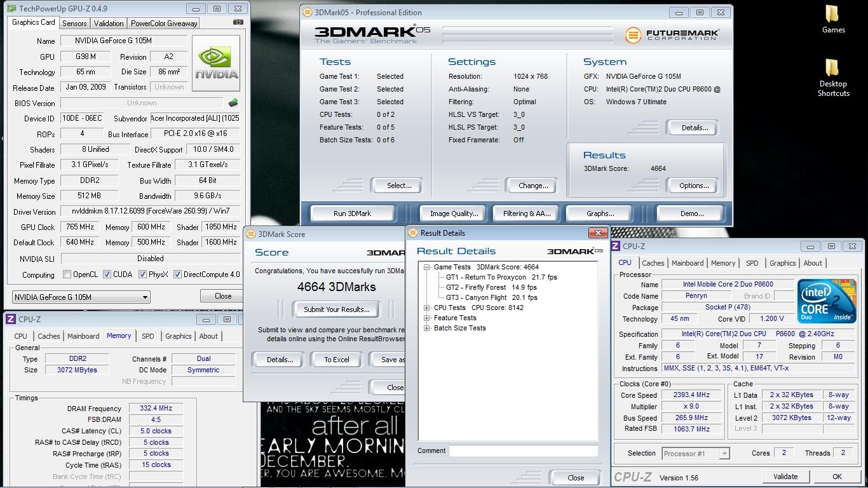Select GT2 - Firefly Forest result row
This screenshot has height=488, width=868.
491,287
